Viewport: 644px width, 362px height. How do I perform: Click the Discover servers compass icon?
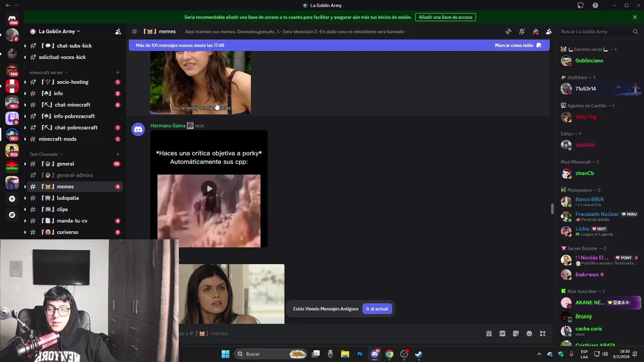(12, 215)
